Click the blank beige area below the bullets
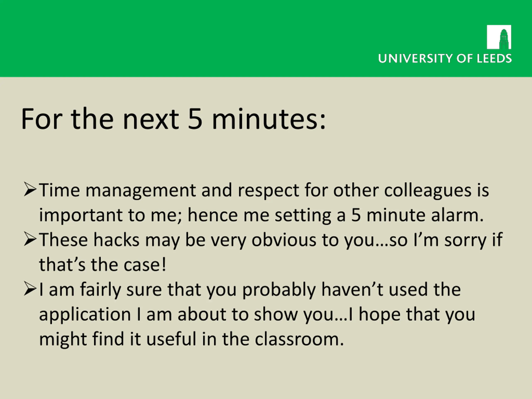This screenshot has height=399, width=532. (265, 375)
